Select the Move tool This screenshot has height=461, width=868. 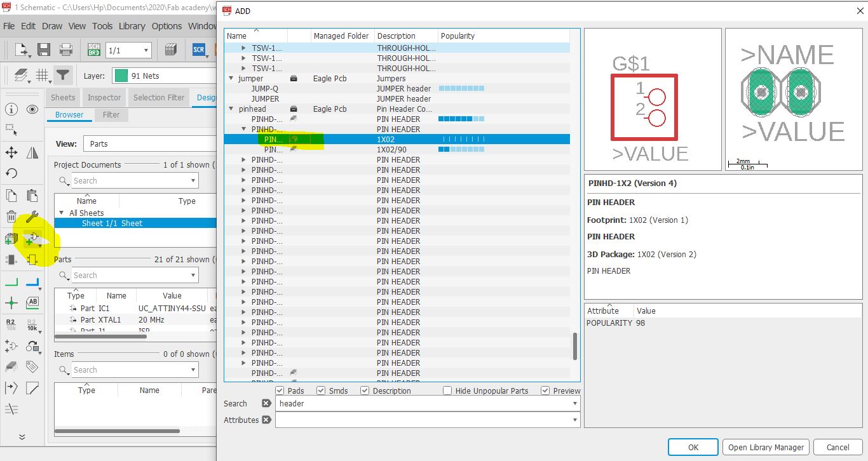(x=11, y=152)
